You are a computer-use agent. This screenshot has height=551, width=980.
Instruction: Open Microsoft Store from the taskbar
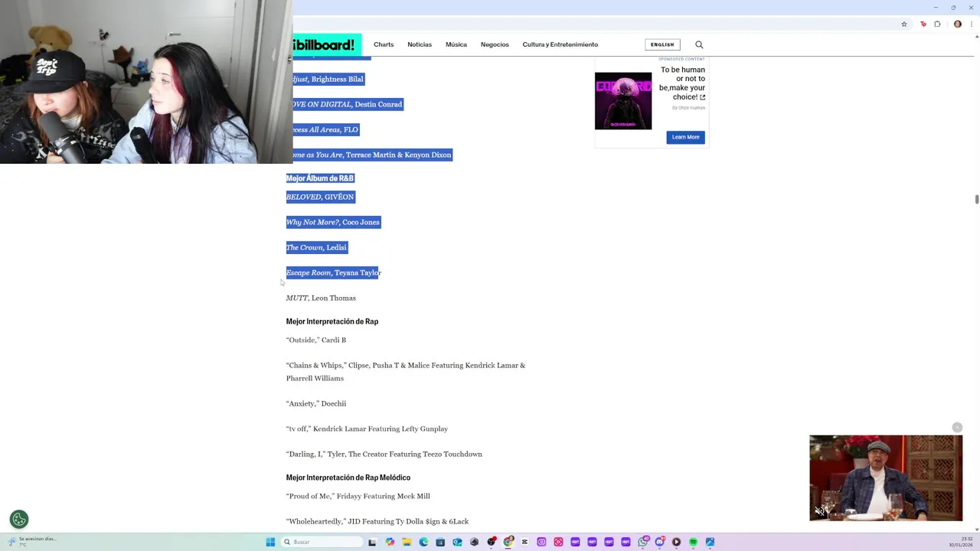tap(440, 542)
